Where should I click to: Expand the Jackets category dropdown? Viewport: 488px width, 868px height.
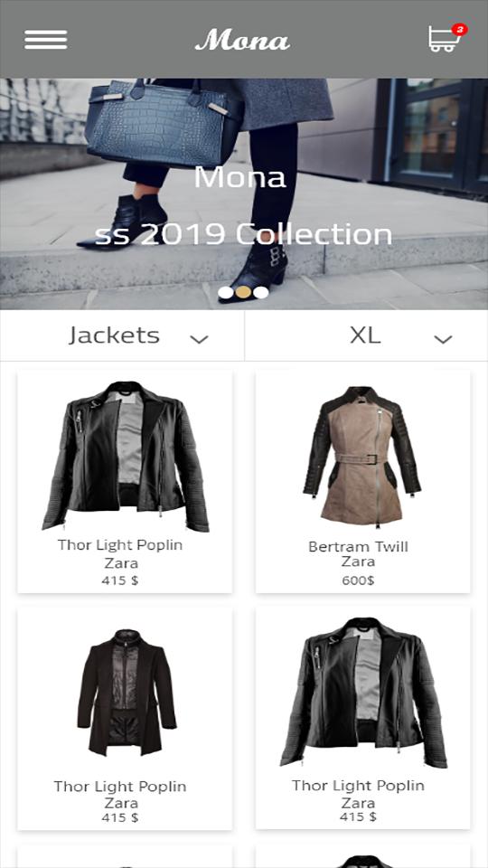(122, 336)
